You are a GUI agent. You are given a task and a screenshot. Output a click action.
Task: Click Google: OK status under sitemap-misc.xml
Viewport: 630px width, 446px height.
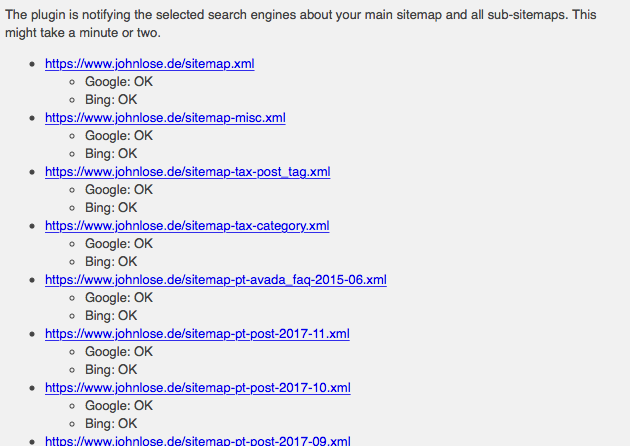(x=119, y=136)
